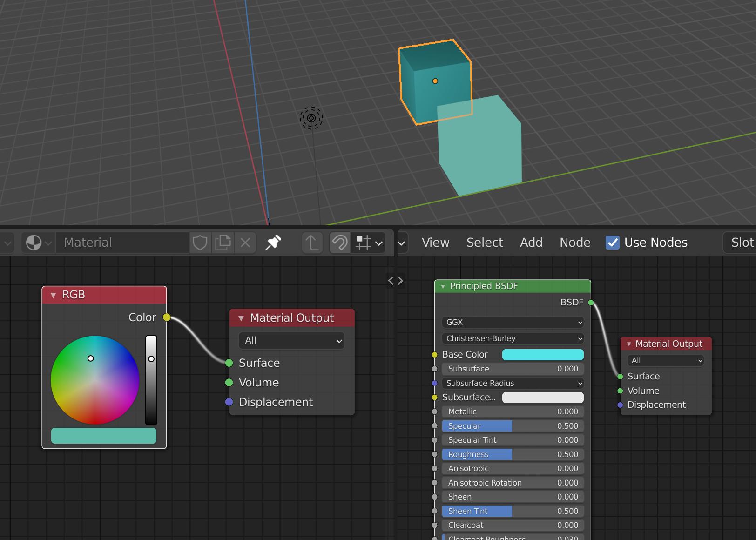
Task: Open the GGX distribution dropdown
Action: (x=512, y=322)
